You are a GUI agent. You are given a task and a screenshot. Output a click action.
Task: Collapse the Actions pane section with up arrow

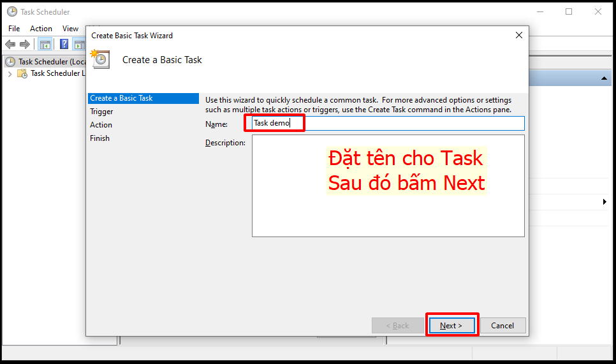[603, 78]
